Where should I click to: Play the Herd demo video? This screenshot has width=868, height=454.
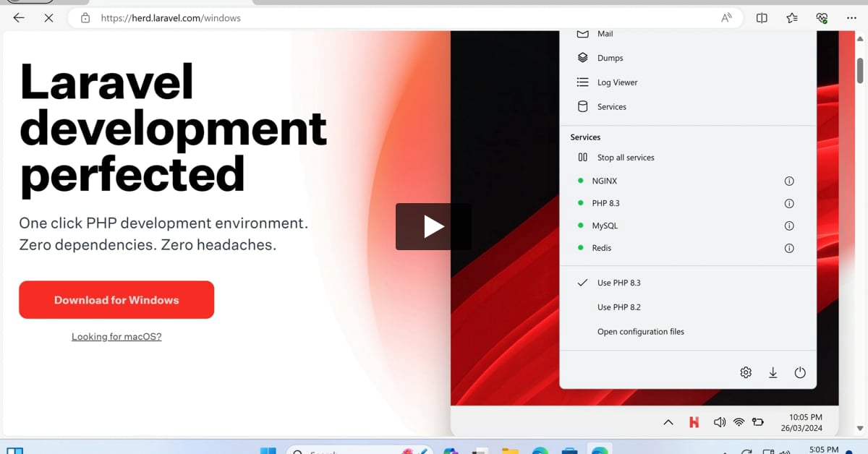tap(433, 227)
